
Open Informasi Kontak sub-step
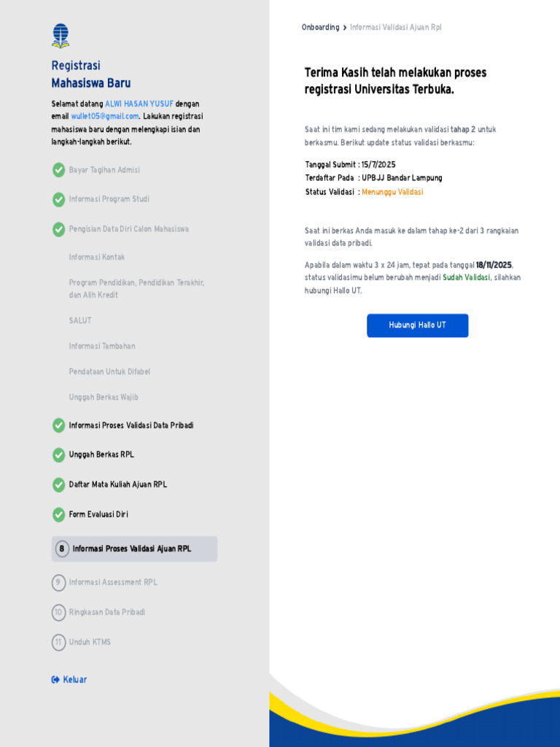[x=97, y=258]
